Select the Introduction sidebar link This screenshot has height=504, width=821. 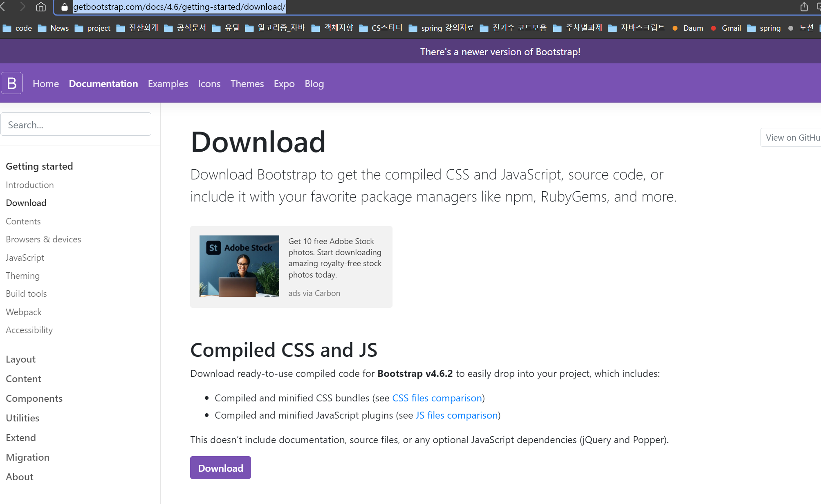click(x=30, y=185)
